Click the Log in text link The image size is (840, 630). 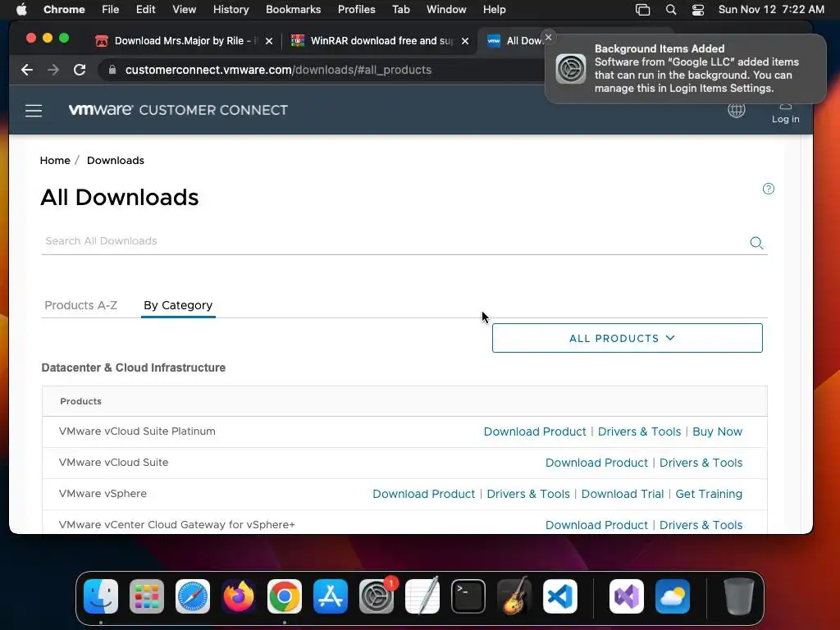click(x=785, y=119)
